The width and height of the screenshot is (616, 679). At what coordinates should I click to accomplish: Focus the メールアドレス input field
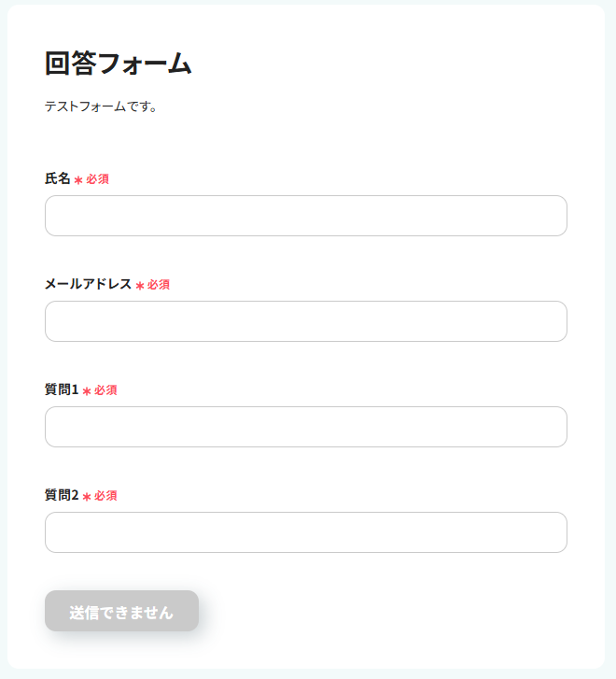[x=306, y=321]
